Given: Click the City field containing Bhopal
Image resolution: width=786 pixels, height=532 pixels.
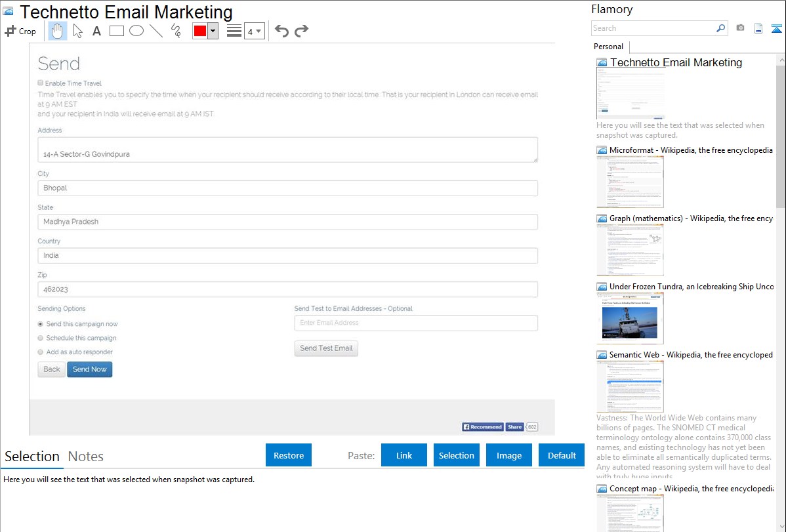Looking at the screenshot, I should [x=288, y=188].
